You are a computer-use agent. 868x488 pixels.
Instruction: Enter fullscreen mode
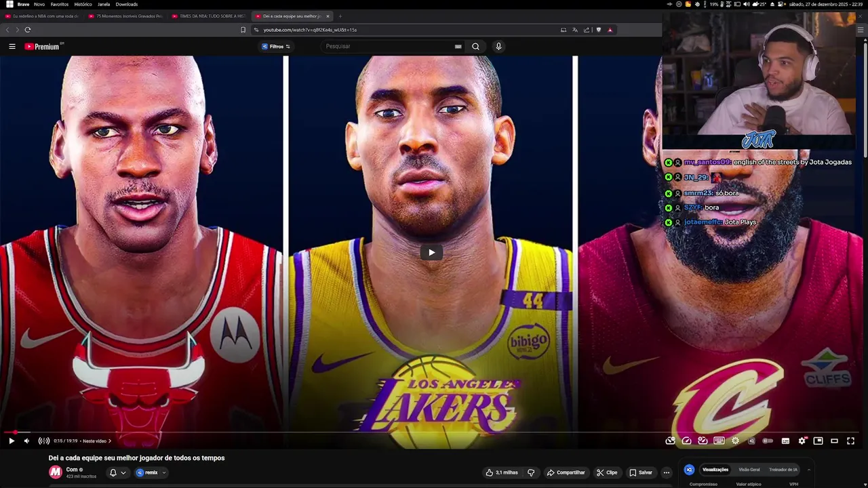pos(850,441)
